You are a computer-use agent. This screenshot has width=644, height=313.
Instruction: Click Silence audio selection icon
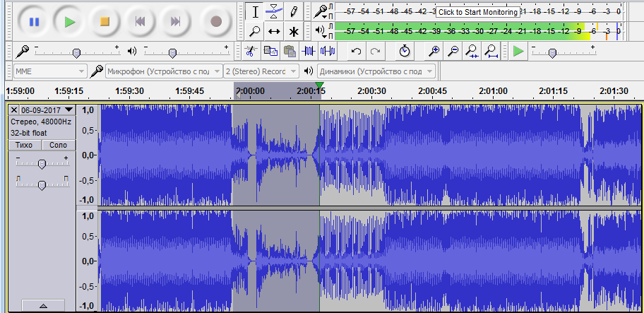point(328,52)
